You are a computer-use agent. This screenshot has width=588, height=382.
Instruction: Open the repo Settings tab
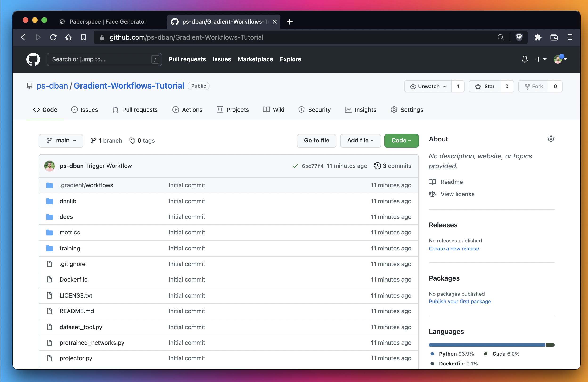pyautogui.click(x=407, y=110)
